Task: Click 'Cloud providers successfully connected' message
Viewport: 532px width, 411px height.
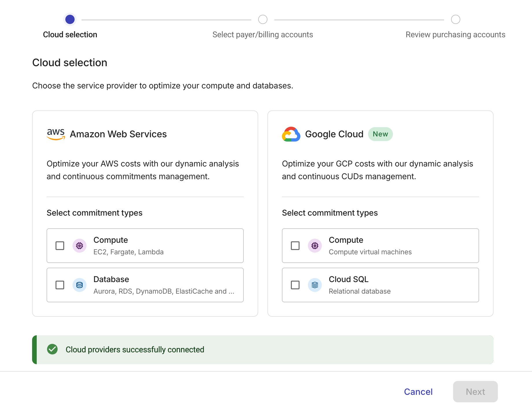Action: (x=135, y=349)
